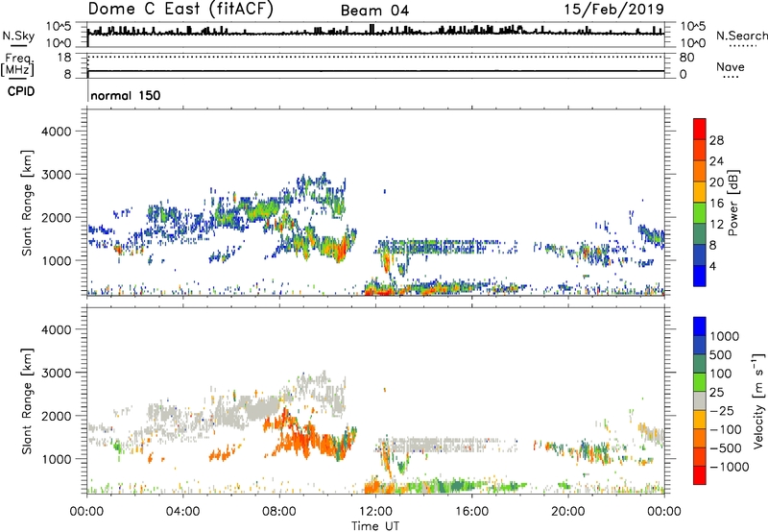Image resolution: width=768 pixels, height=532 pixels.
Task: Select the '4000' range label in the power panel
Action: [56, 132]
